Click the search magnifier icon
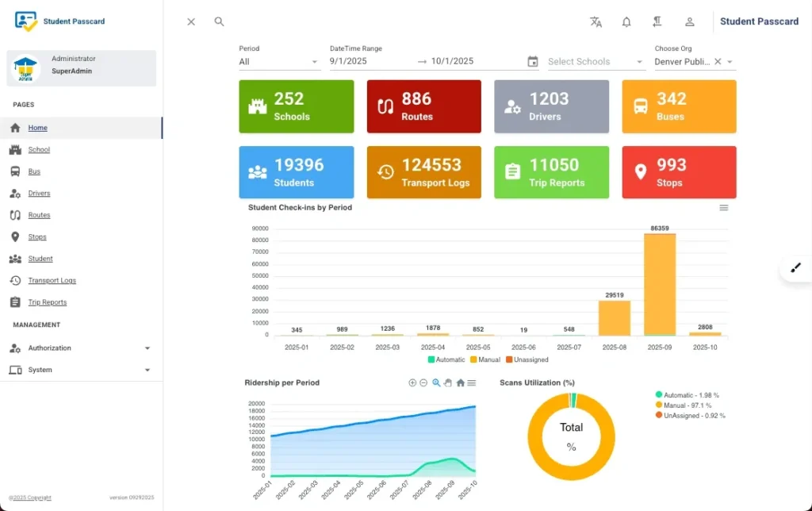The height and width of the screenshot is (511, 812). [x=219, y=21]
